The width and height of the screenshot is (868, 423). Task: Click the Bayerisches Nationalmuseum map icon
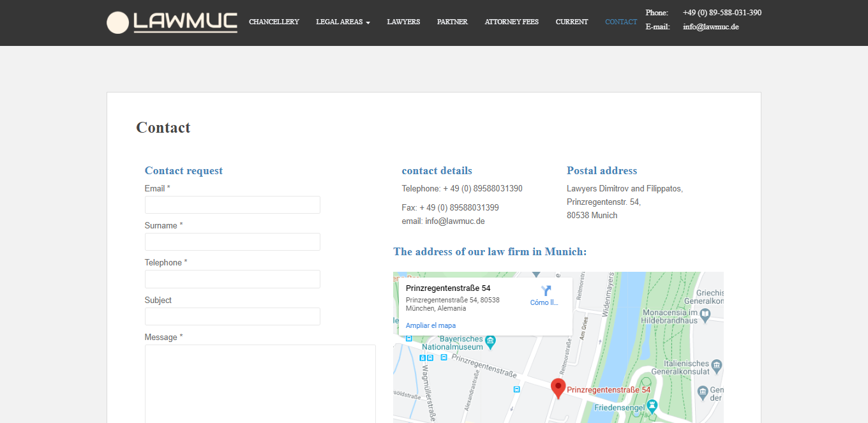[490, 341]
